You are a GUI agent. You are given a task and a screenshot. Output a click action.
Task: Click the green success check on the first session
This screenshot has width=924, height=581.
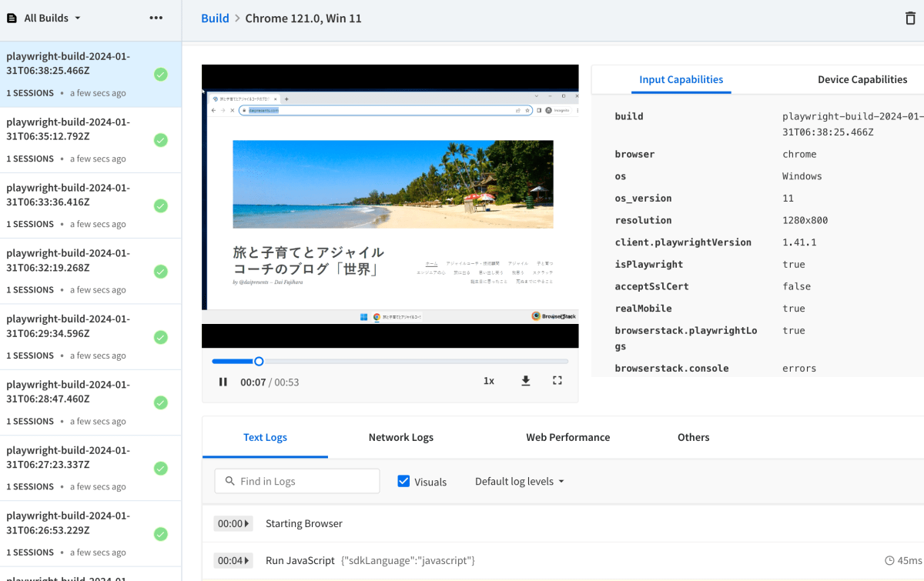[161, 75]
